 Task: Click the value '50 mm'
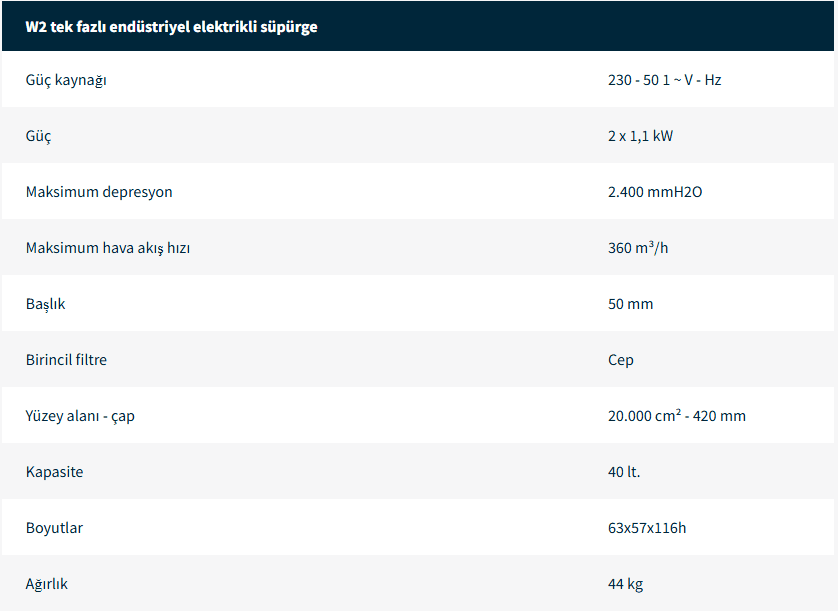pyautogui.click(x=630, y=304)
